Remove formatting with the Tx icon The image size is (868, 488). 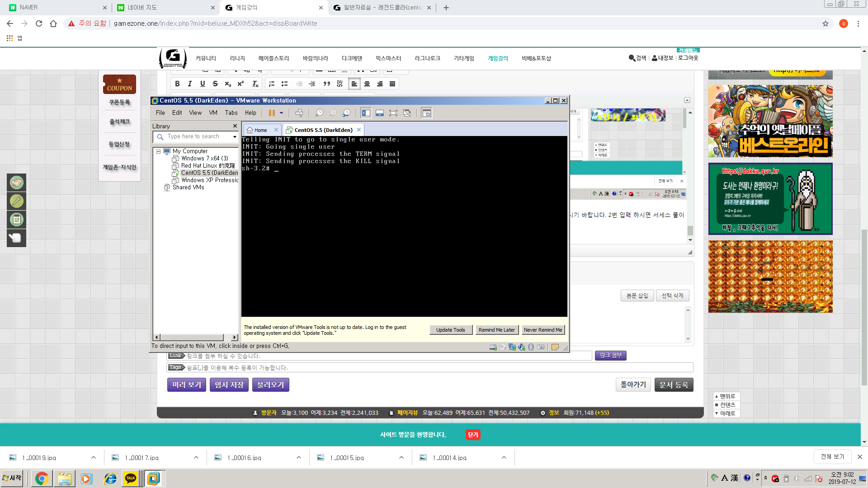click(255, 84)
